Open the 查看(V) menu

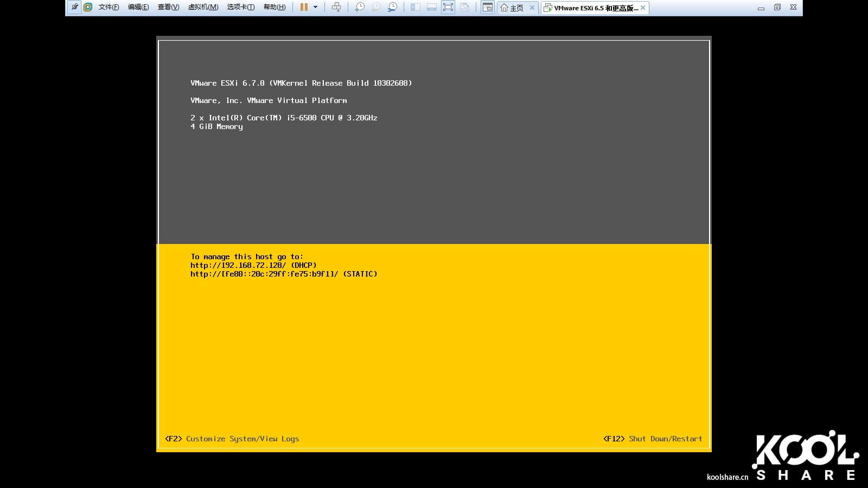pos(168,7)
